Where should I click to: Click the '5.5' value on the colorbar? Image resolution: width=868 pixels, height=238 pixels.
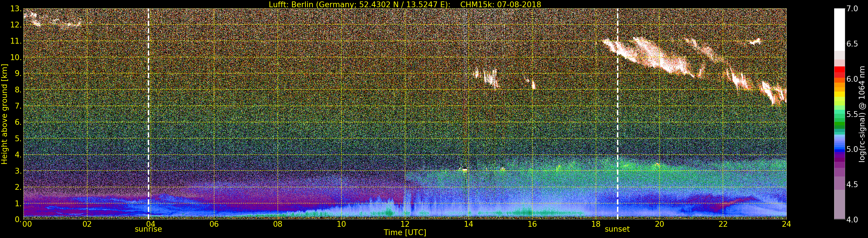(852, 114)
